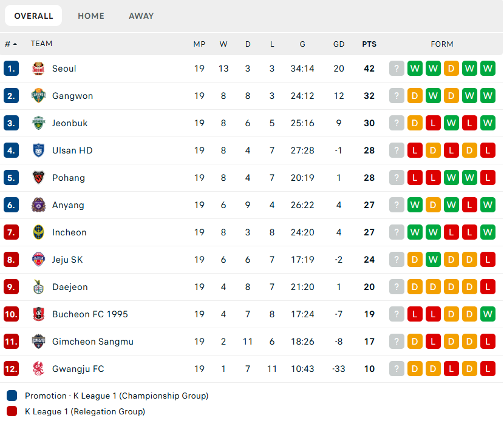Open the Jeju SK team link
Image resolution: width=504 pixels, height=435 pixels.
click(x=67, y=260)
